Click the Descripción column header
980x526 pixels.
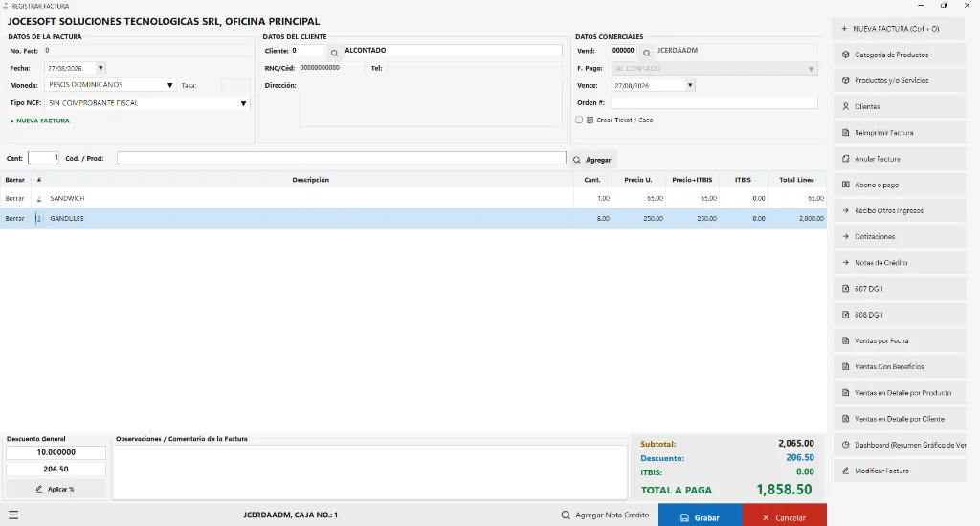[311, 180]
